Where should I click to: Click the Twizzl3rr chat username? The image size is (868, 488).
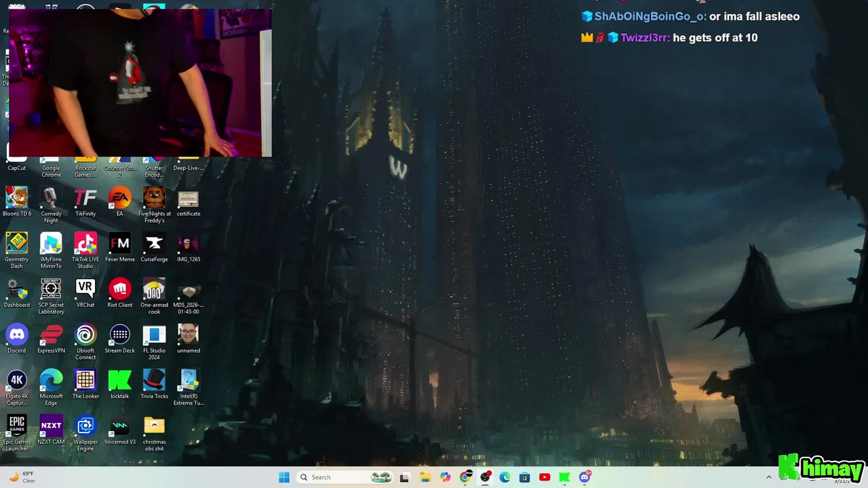click(x=646, y=38)
